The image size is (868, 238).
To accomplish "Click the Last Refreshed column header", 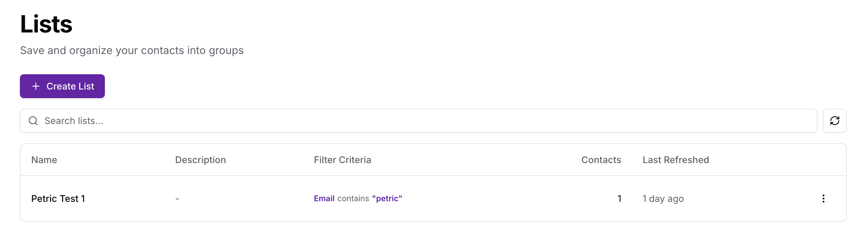I will [676, 159].
